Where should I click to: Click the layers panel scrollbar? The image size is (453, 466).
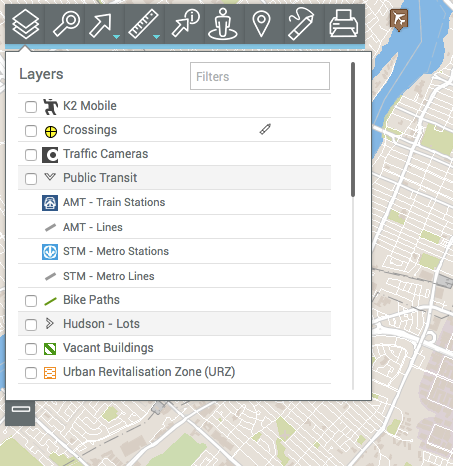coord(353,129)
